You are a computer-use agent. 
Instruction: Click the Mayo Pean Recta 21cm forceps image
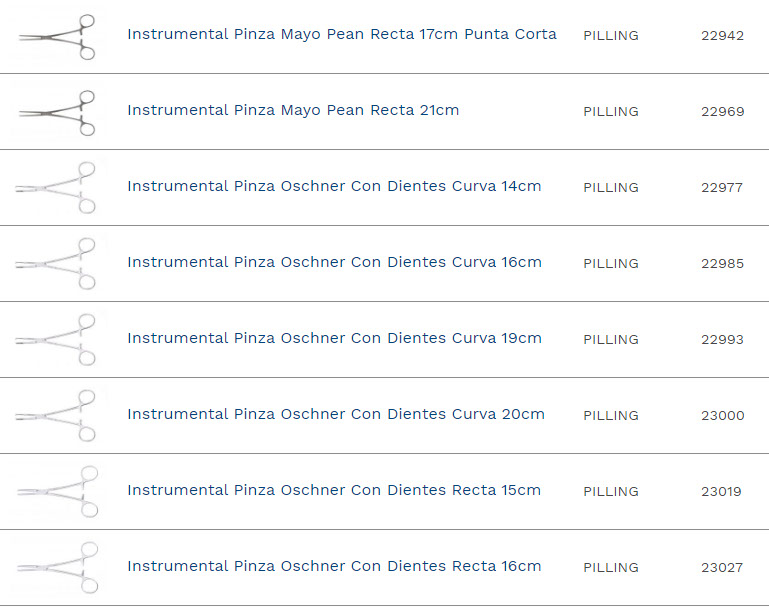pyautogui.click(x=58, y=112)
